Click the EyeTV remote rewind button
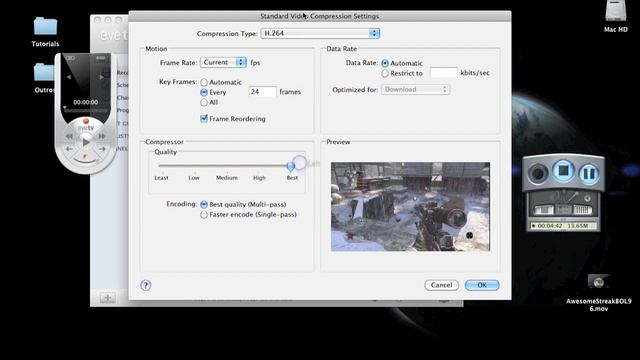The height and width of the screenshot is (360, 640). coord(69,136)
